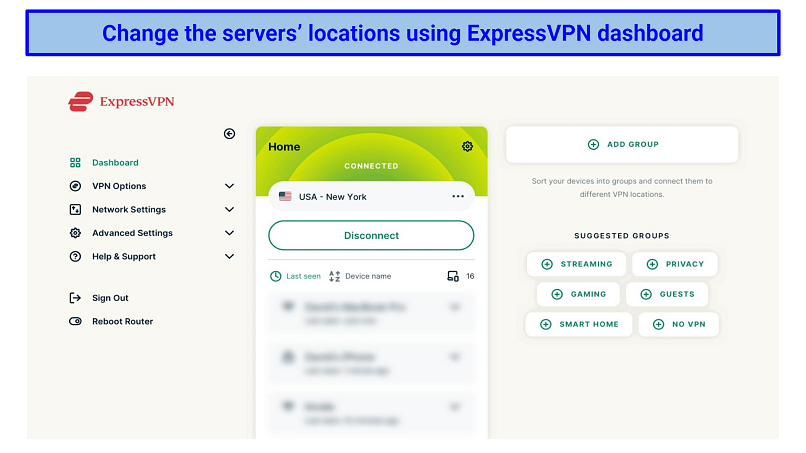Click the plus icon on GAMING
Screen dimensions: 806x453
point(557,294)
